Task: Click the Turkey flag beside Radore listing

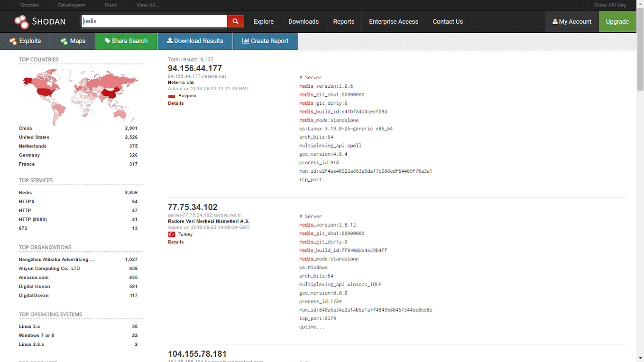Action: pos(172,234)
